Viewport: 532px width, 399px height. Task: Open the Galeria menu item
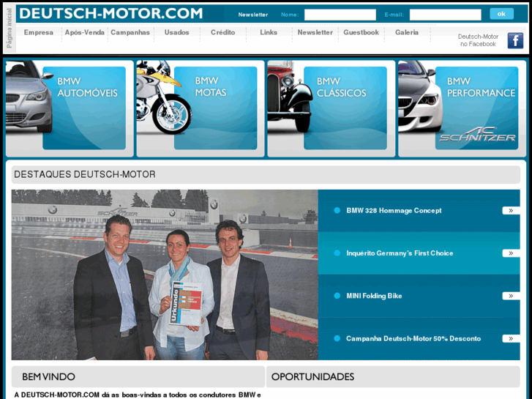point(407,33)
